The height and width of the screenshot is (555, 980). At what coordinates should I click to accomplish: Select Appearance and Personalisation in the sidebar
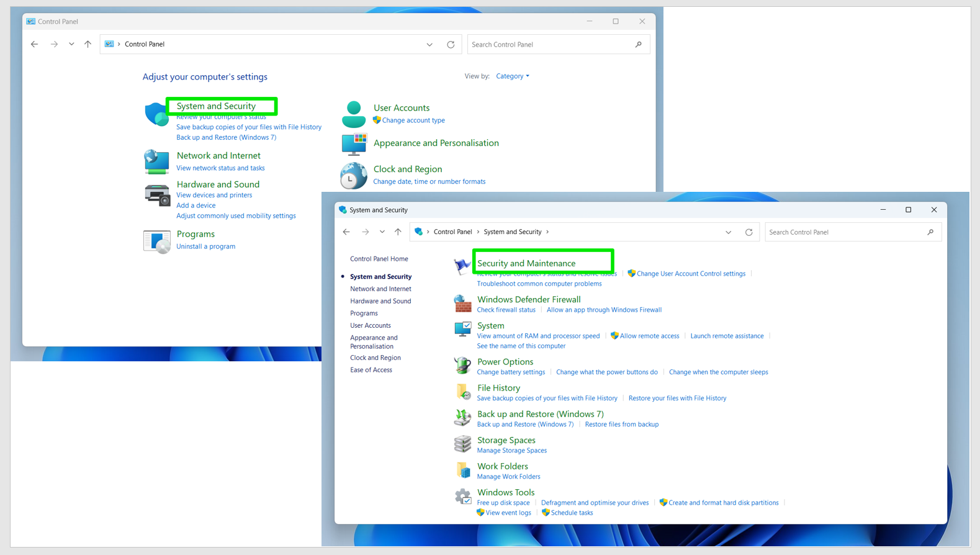pos(374,342)
